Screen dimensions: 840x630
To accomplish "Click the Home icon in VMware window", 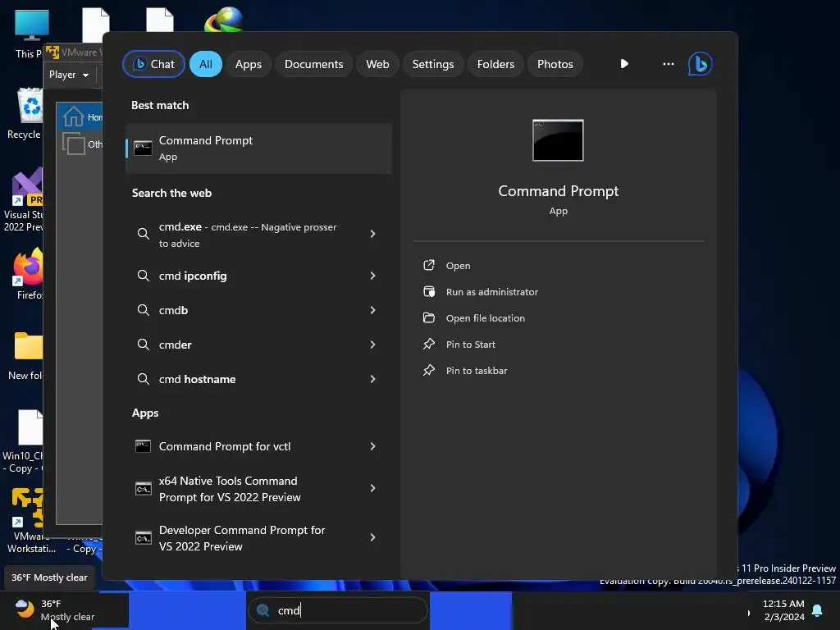I will click(73, 116).
